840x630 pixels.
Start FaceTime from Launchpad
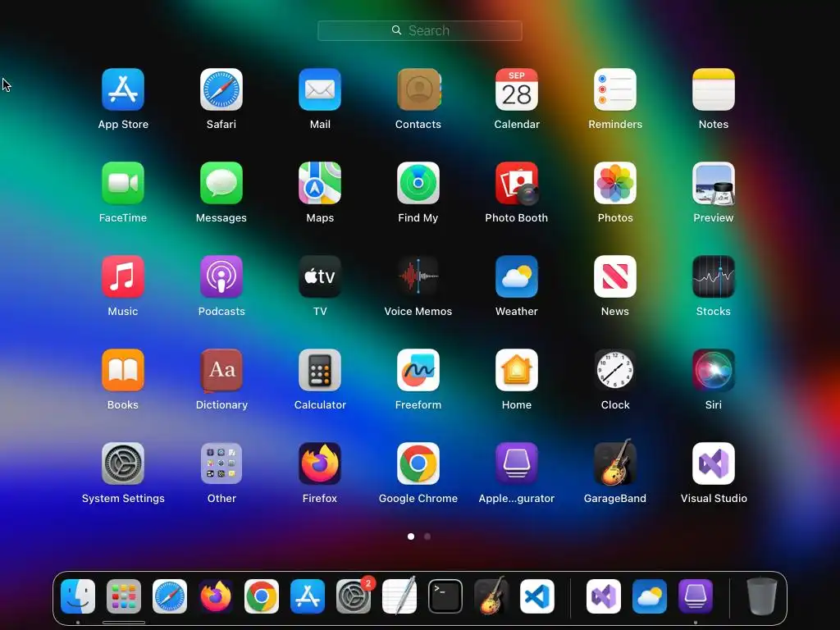[123, 183]
